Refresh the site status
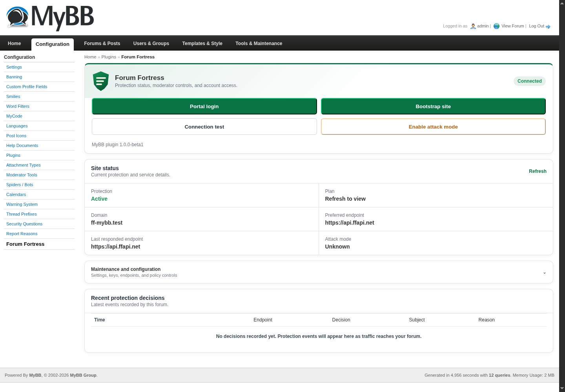The height and width of the screenshot is (392, 565). tap(538, 171)
